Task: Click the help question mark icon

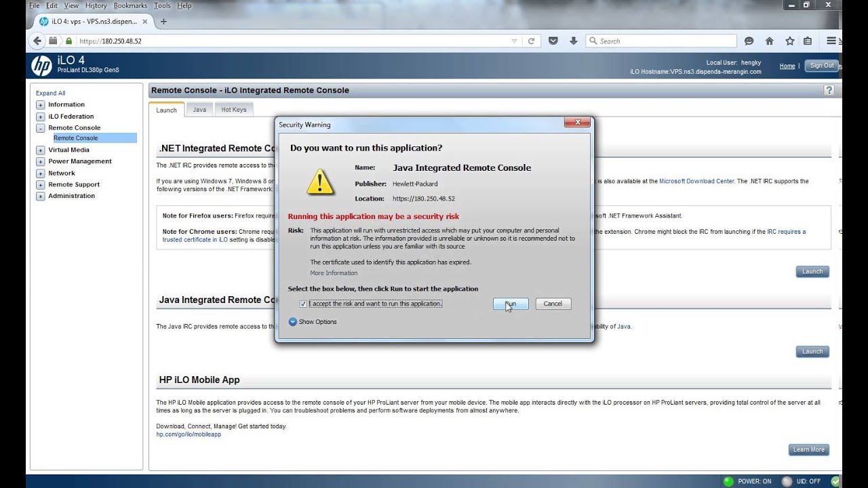Action: tap(829, 90)
